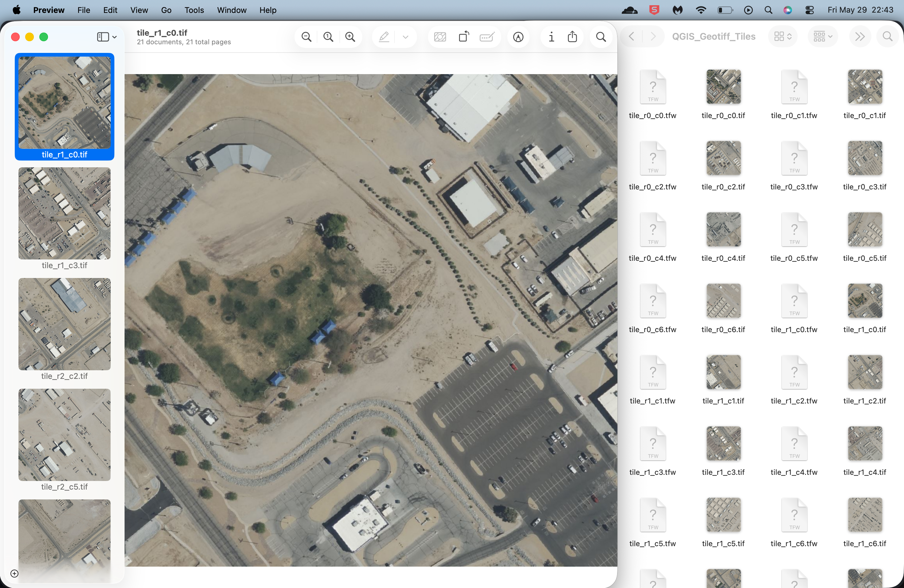
Task: Click the Malwarebytes icon in menu bar
Action: pos(678,10)
